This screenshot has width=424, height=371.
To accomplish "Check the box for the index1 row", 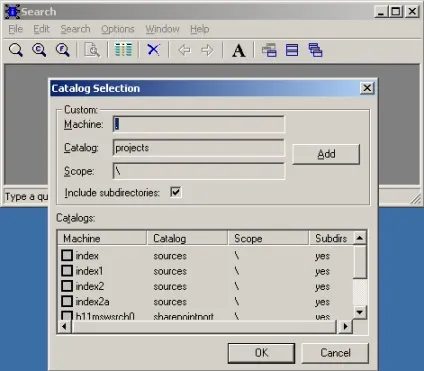I will tap(67, 271).
